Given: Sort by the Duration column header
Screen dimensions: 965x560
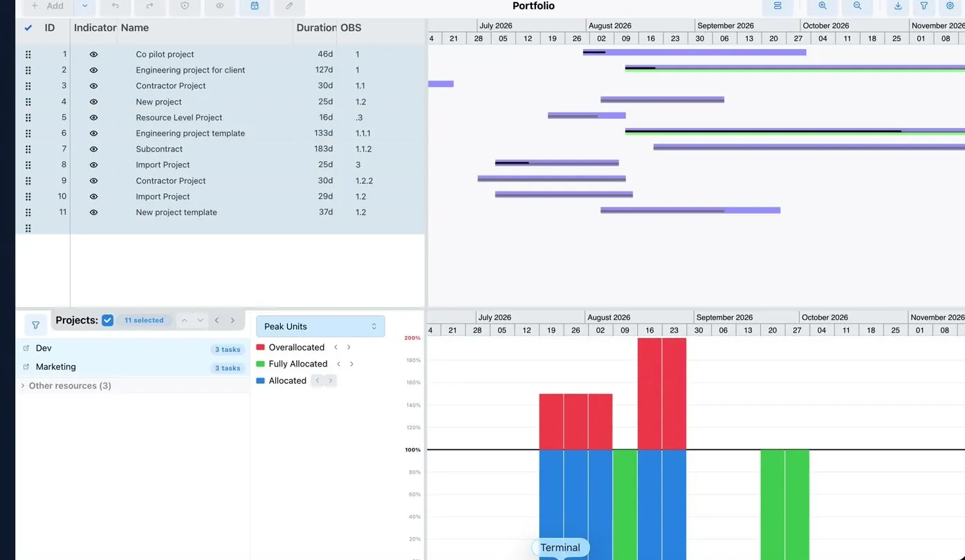Looking at the screenshot, I should (316, 28).
